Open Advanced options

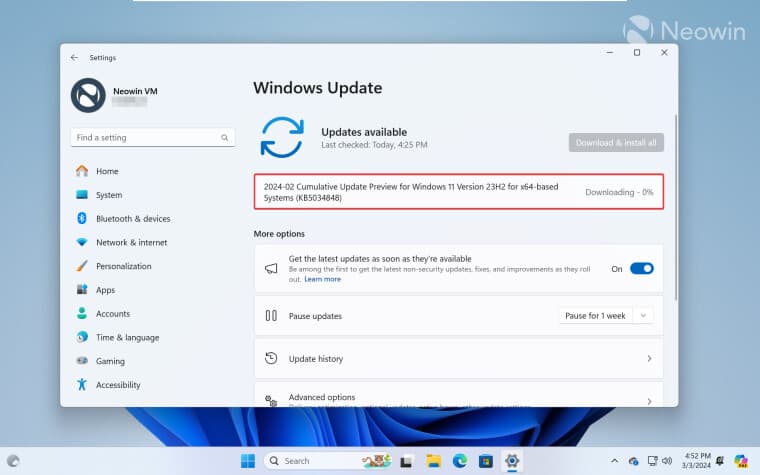[459, 396]
